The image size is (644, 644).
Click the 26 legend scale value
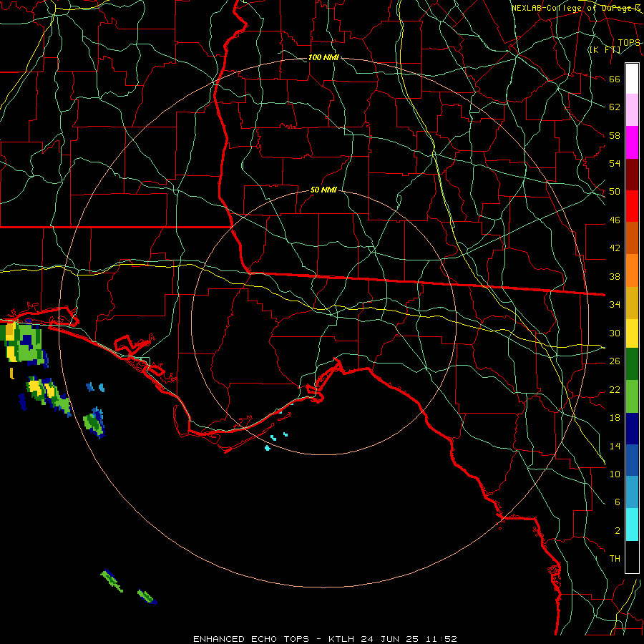click(x=615, y=361)
